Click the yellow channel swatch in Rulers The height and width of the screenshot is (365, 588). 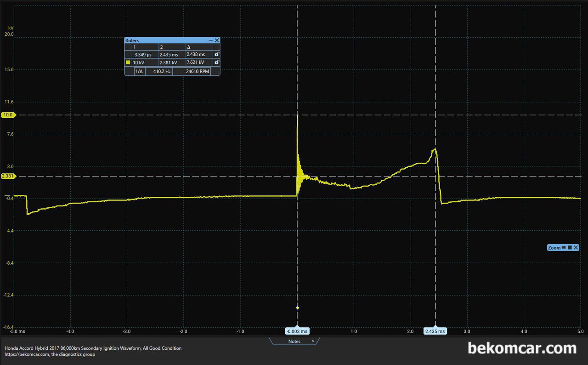(128, 62)
